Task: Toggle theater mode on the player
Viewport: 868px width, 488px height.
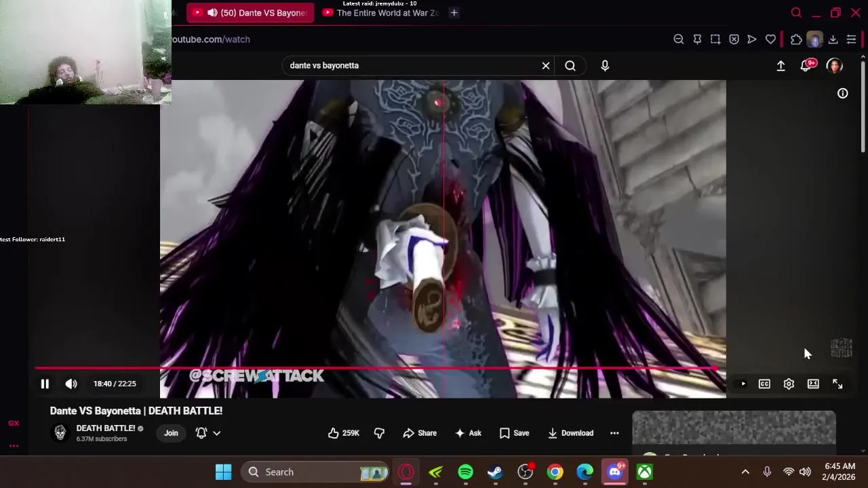Action: (813, 384)
